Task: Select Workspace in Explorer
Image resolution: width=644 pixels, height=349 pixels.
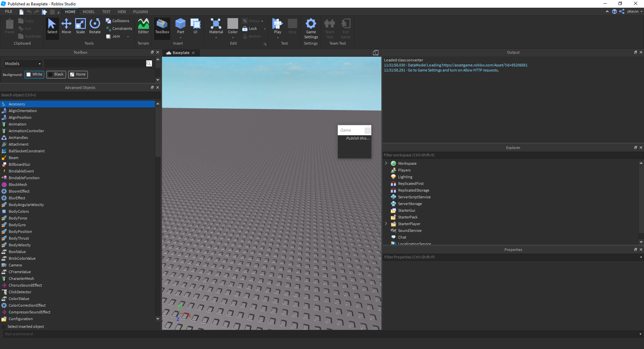Action: (407, 163)
